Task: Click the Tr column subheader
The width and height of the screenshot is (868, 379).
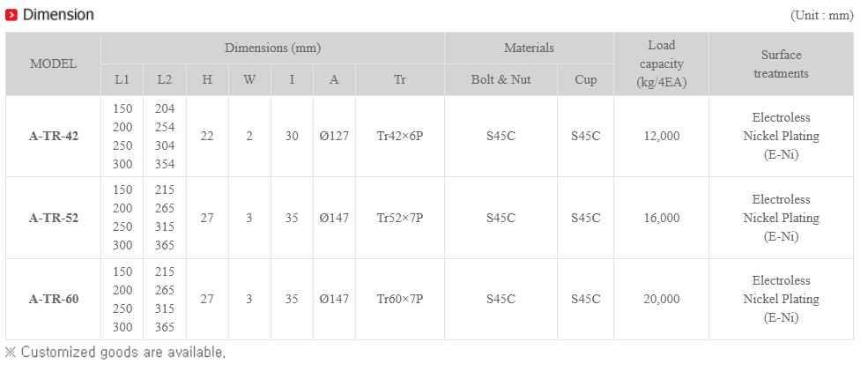Action: [400, 79]
